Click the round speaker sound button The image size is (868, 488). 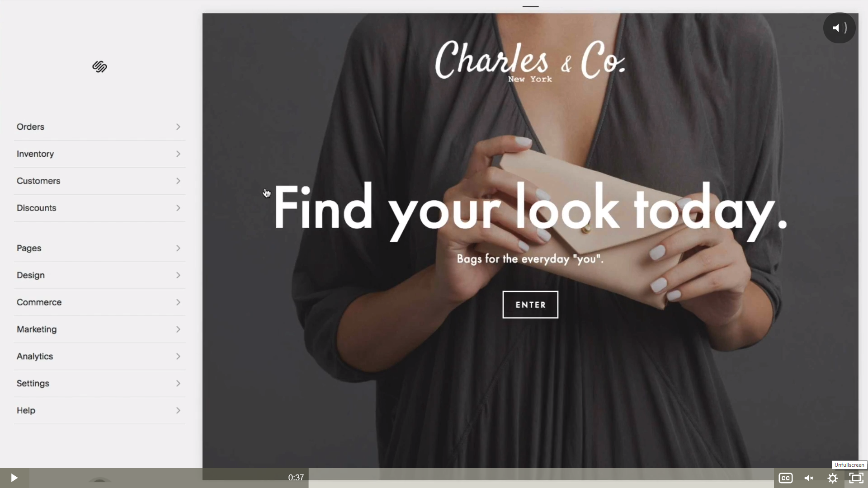click(x=840, y=28)
